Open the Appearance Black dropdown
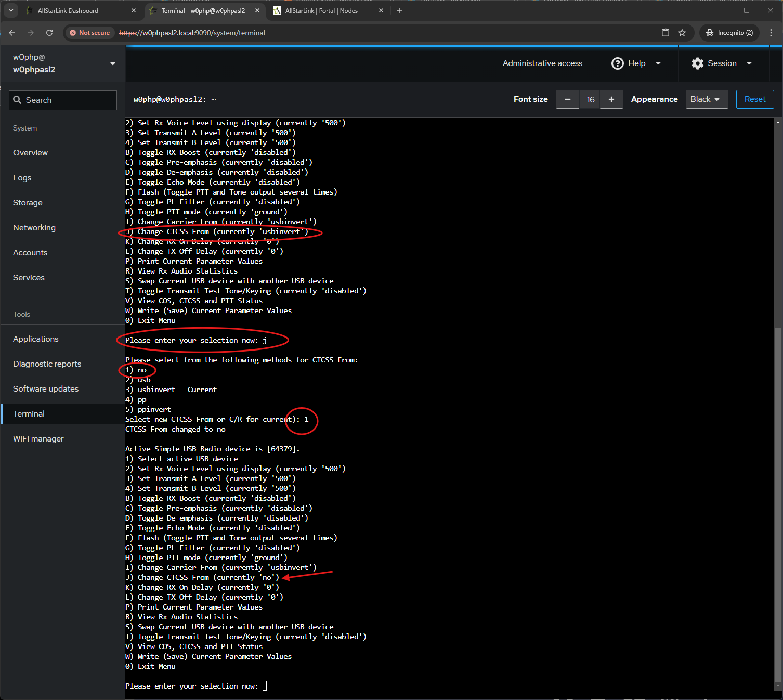 coord(705,99)
